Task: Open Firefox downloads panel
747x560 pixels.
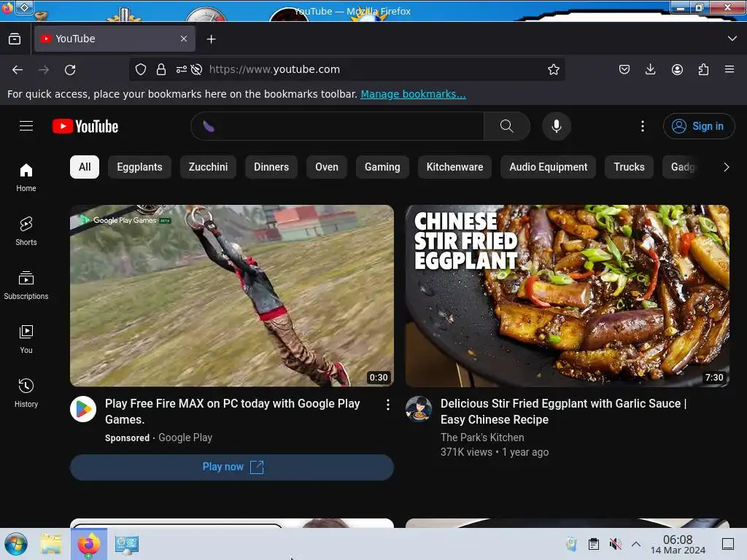Action: tap(650, 69)
